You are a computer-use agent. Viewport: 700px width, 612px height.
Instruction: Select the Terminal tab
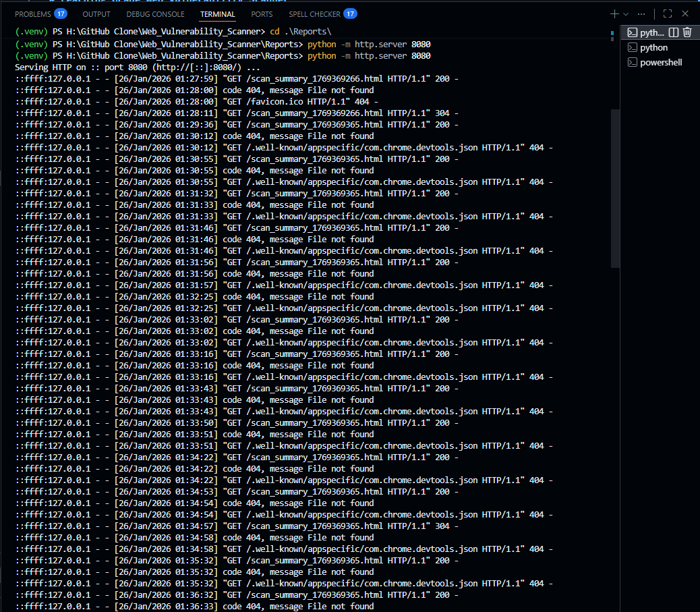(x=217, y=14)
